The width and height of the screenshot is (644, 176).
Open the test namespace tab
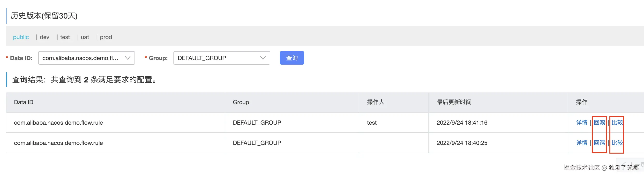point(65,37)
